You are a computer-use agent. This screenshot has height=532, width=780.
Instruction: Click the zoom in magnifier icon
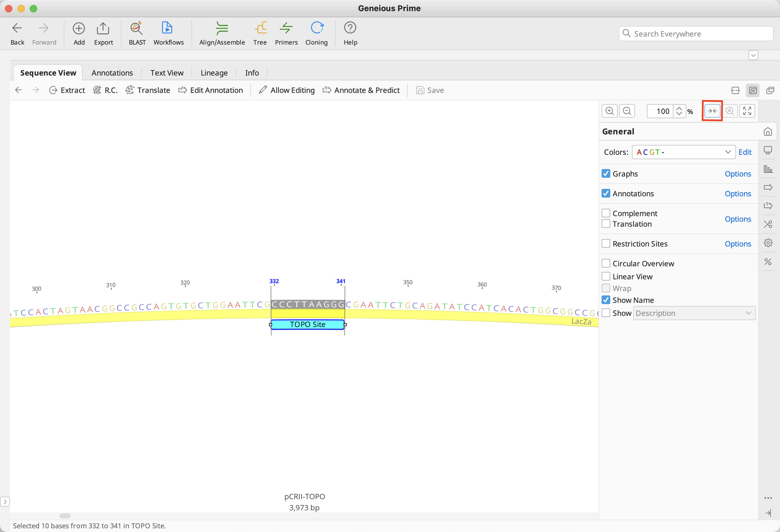coord(609,111)
